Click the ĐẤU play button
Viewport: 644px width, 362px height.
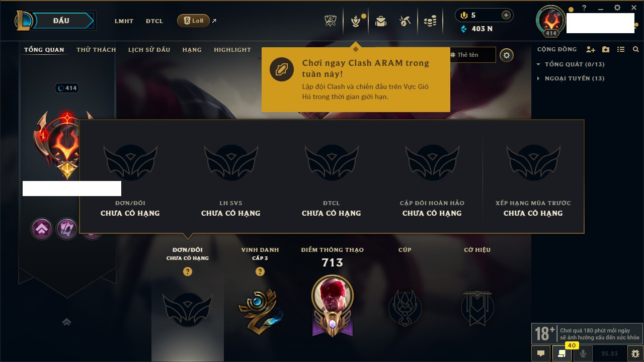[61, 21]
